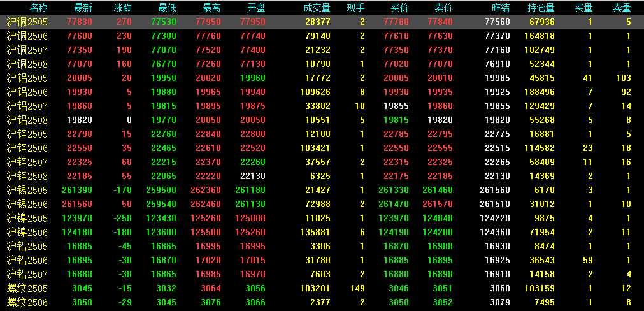Select the 沪锌2507 contract name

[x=27, y=162]
